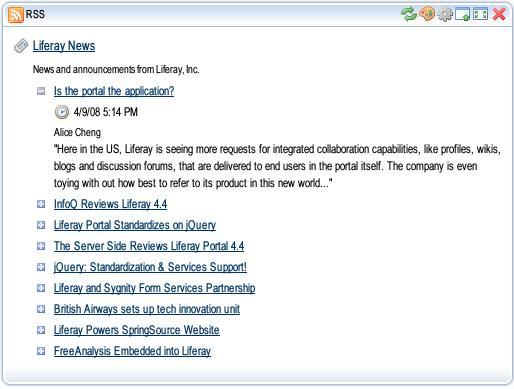
Task: Click the author name Alice Cheng
Action: point(77,133)
